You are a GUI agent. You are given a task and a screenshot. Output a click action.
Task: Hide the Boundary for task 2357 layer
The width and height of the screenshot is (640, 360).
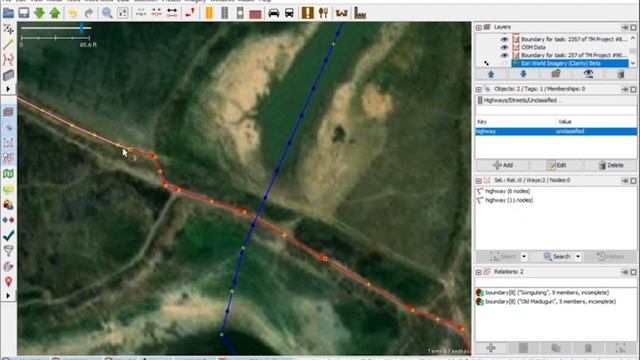click(x=504, y=39)
